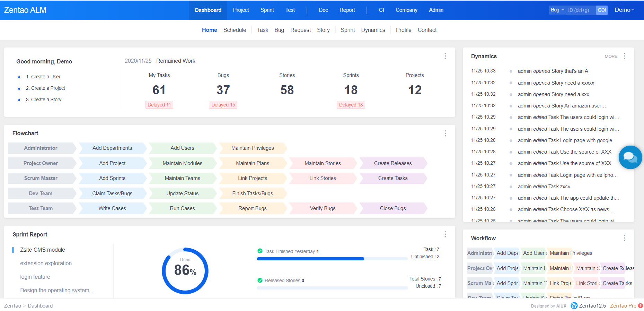The height and width of the screenshot is (311, 644).
Task: Open the Dynamics panel three-dot menu
Action: tap(624, 56)
